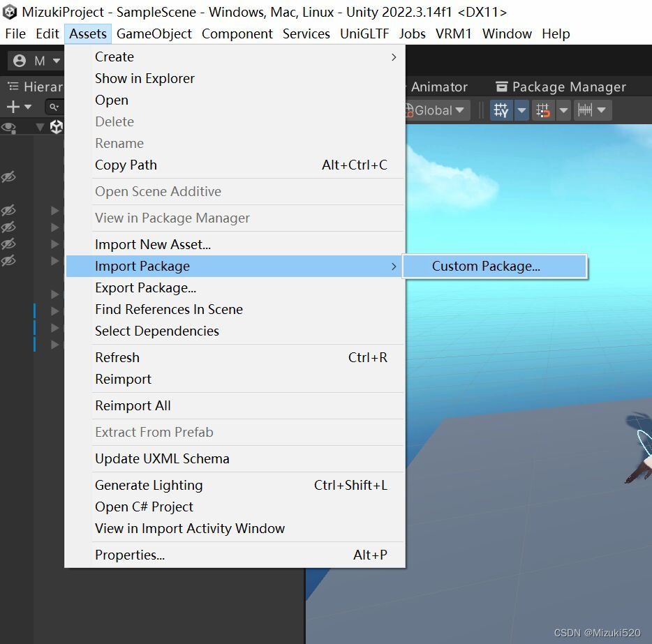652x644 pixels.
Task: Open the Edit menu
Action: point(47,33)
